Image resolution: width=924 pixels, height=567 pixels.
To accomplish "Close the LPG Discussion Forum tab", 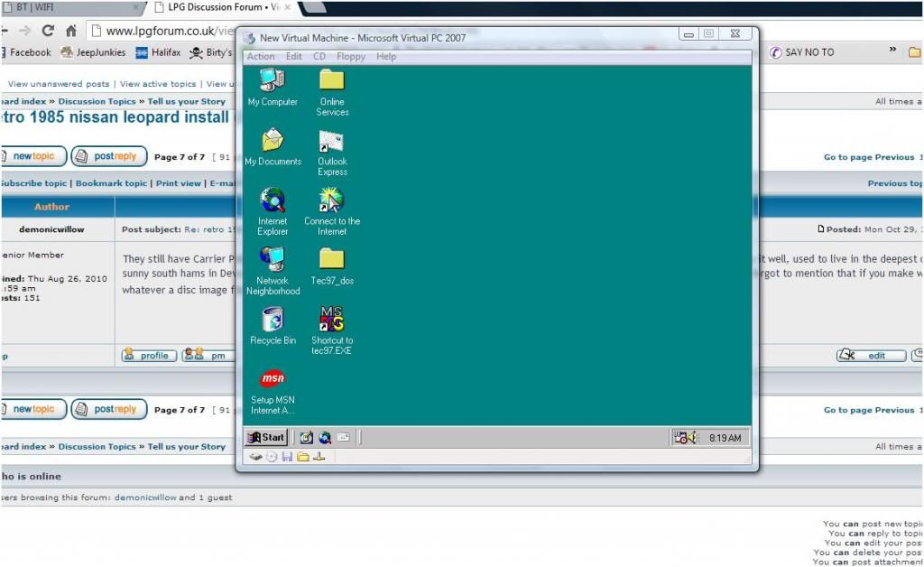I will [288, 7].
